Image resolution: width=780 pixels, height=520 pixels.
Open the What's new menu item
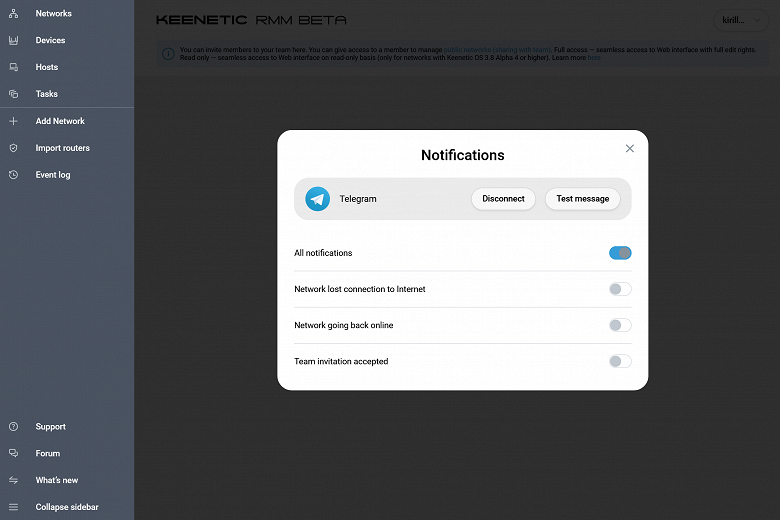[x=57, y=480]
